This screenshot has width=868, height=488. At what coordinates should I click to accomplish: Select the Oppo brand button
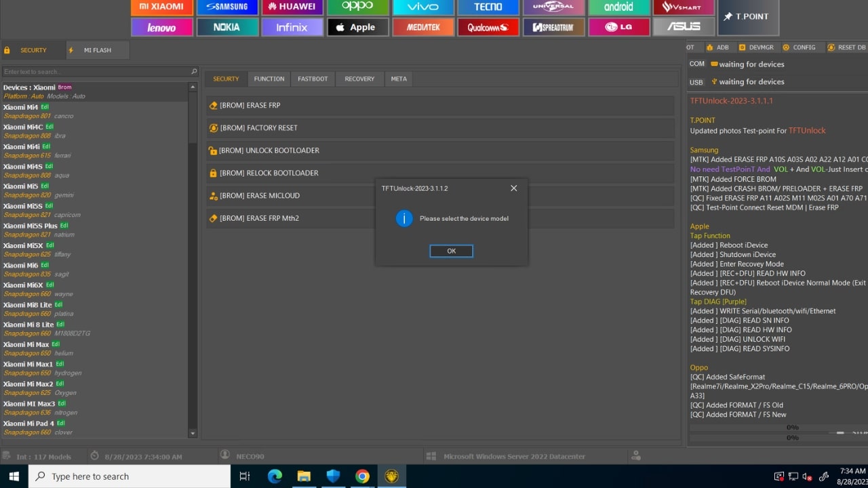(358, 7)
